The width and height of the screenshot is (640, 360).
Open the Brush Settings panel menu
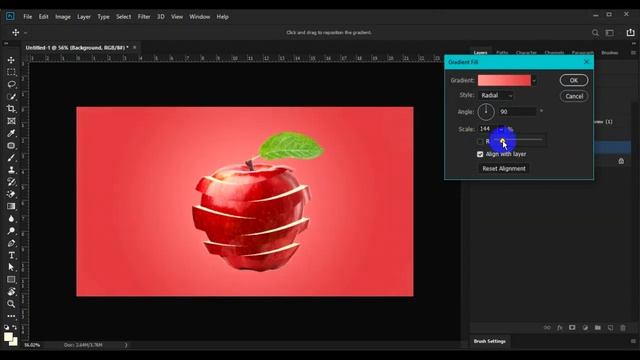633,341
